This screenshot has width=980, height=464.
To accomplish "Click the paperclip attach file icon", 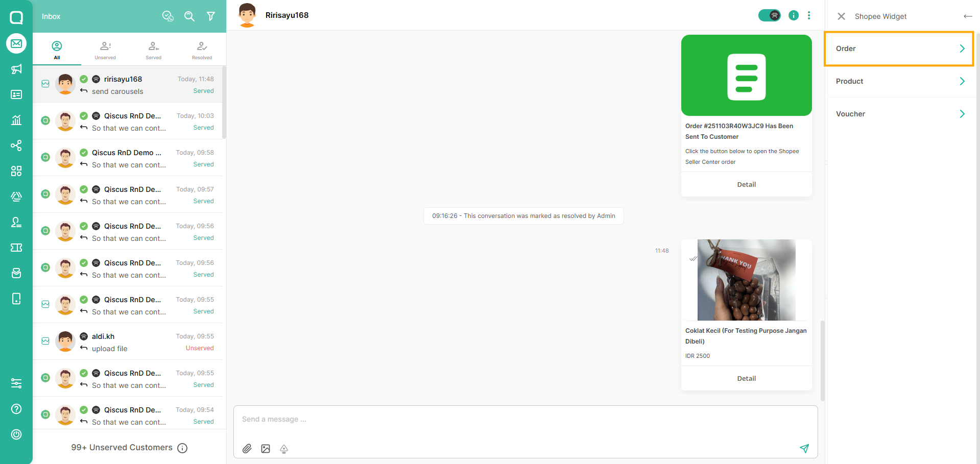I will tap(247, 449).
